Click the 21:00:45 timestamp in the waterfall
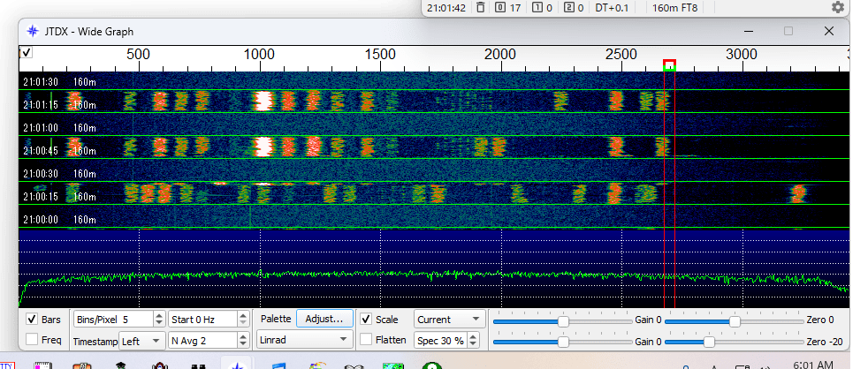The image size is (868, 369). pyautogui.click(x=41, y=150)
